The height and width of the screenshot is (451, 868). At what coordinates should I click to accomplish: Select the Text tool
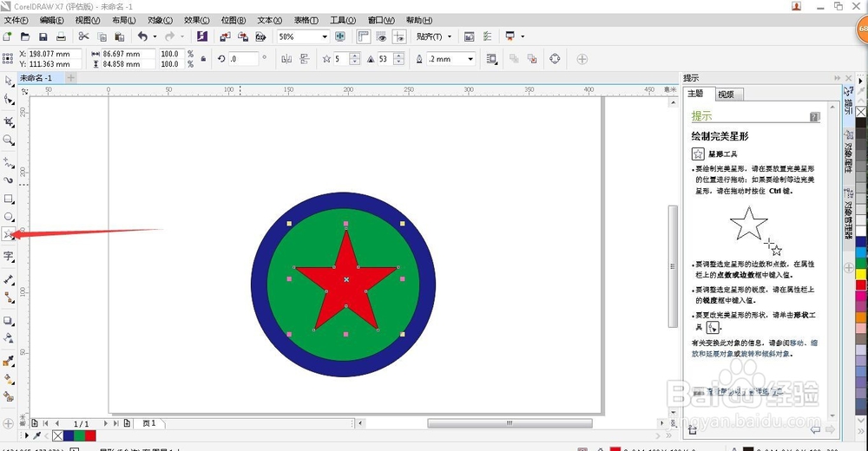[x=9, y=256]
